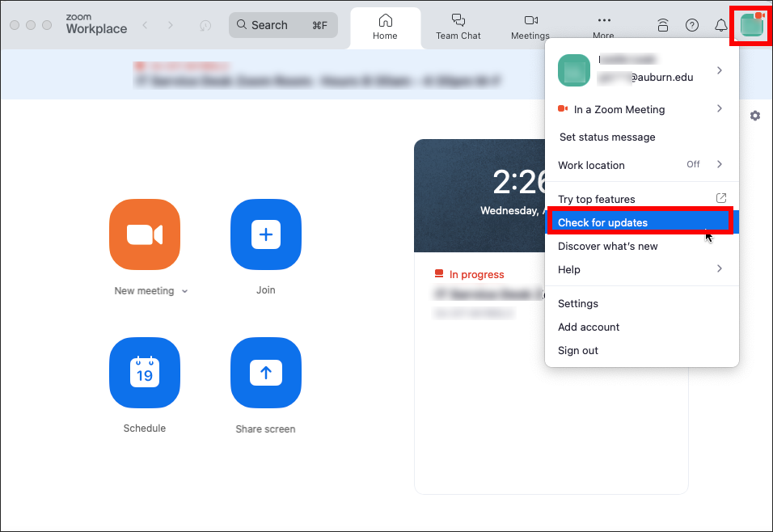Click the In progress meeting label
773x532 pixels.
(x=477, y=275)
